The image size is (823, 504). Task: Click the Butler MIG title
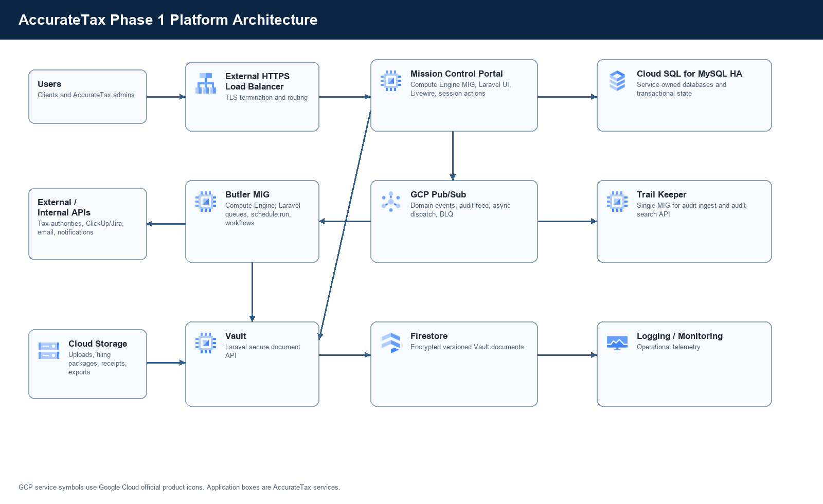point(247,194)
